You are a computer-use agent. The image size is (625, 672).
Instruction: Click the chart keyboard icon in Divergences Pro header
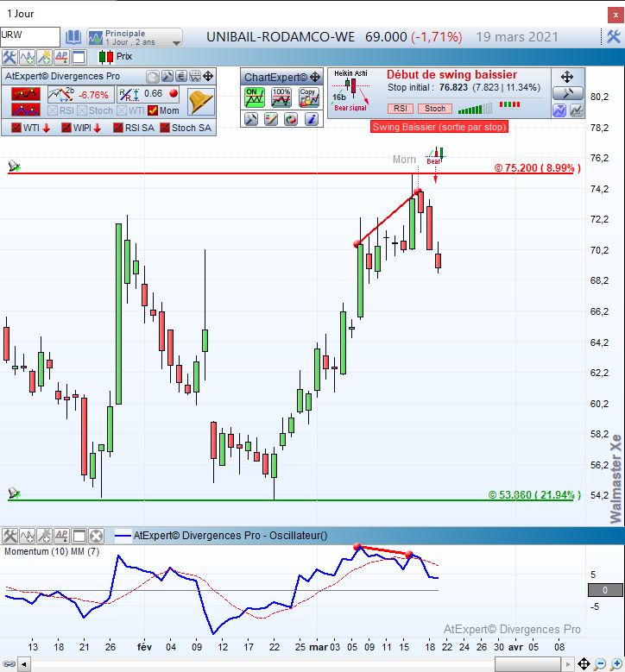(195, 77)
